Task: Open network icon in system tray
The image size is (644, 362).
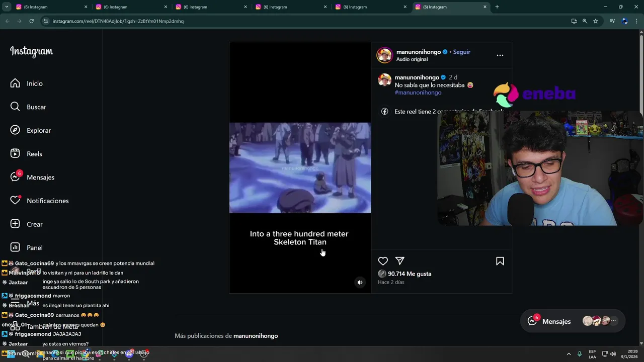Action: click(605, 354)
